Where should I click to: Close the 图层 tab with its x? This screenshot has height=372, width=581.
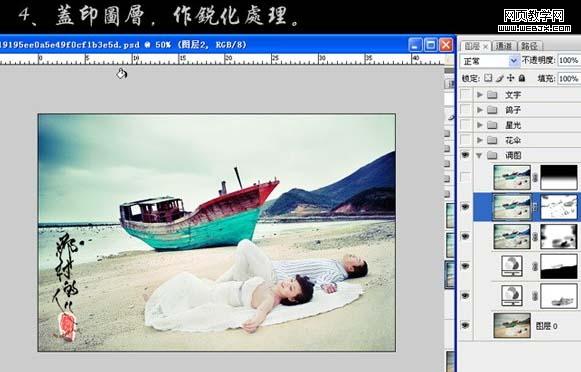pyautogui.click(x=485, y=46)
